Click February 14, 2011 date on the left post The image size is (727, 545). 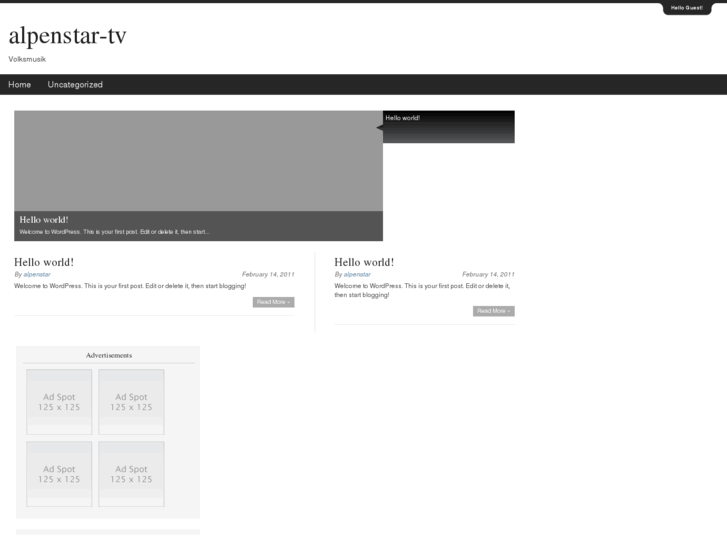(x=268, y=275)
